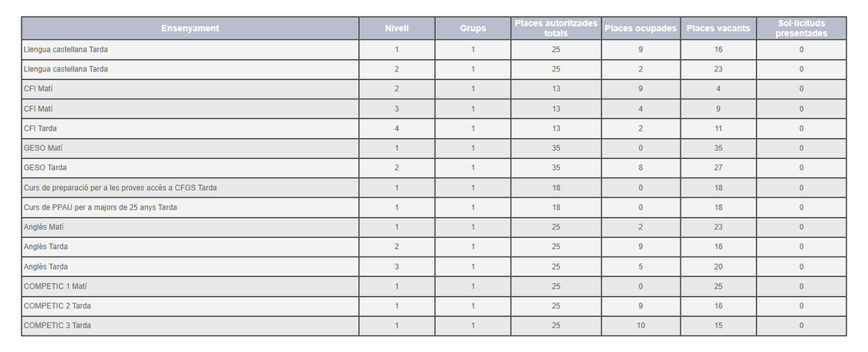Select the GESO Matí row name
The width and height of the screenshot is (868, 352).
[44, 148]
